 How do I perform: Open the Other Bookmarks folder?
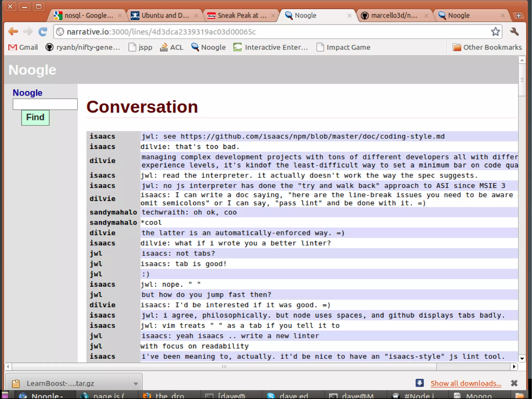pyautogui.click(x=487, y=47)
